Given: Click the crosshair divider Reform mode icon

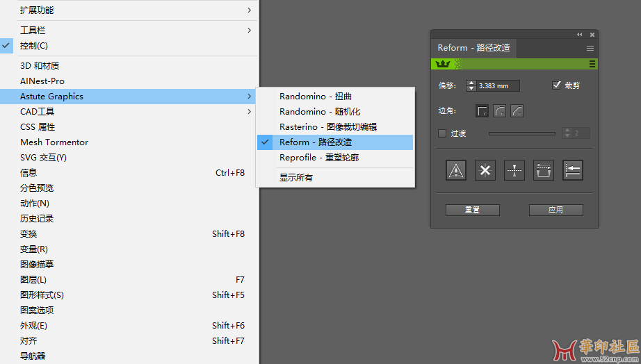Looking at the screenshot, I should [x=514, y=170].
